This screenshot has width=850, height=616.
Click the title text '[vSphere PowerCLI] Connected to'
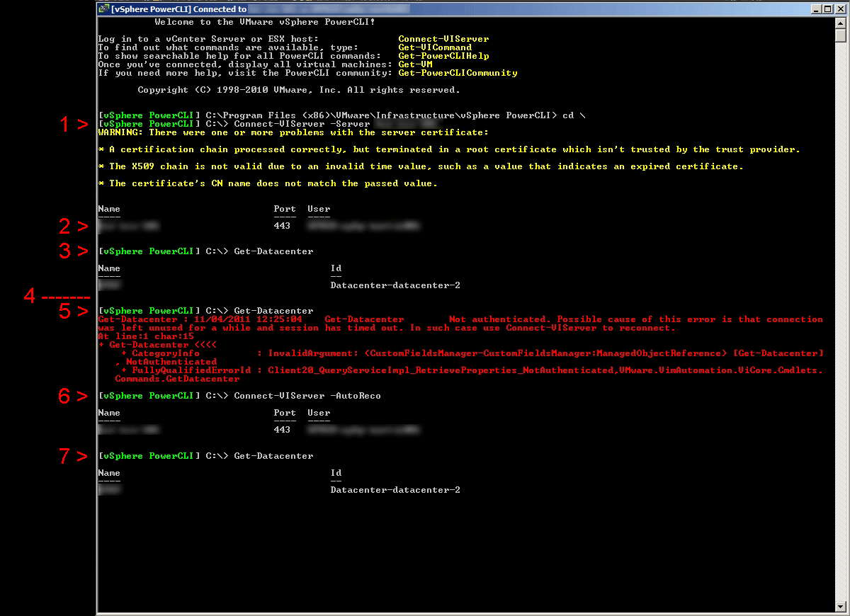(178, 9)
